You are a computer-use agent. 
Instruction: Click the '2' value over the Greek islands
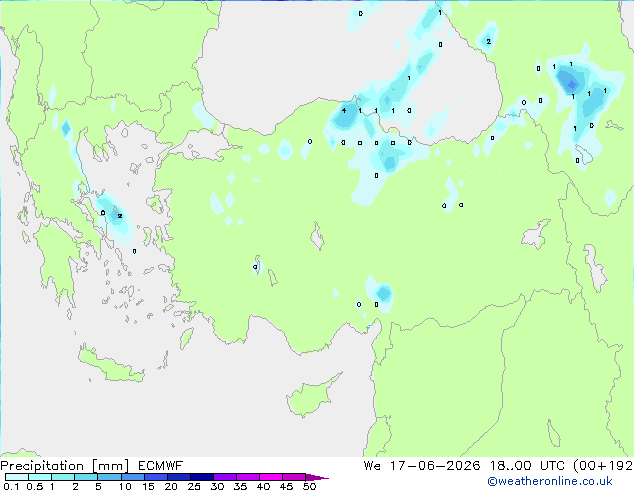pyautogui.click(x=120, y=216)
